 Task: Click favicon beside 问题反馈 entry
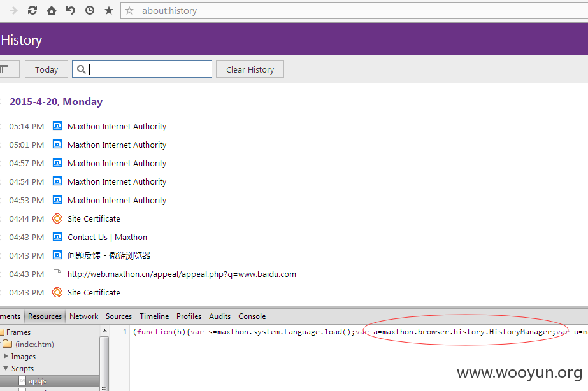(57, 255)
